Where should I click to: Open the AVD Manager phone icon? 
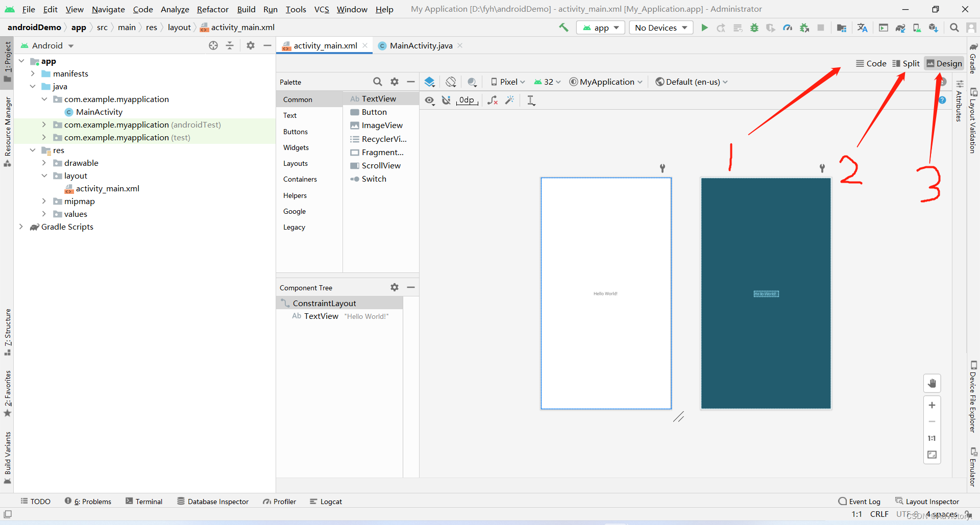pos(917,28)
